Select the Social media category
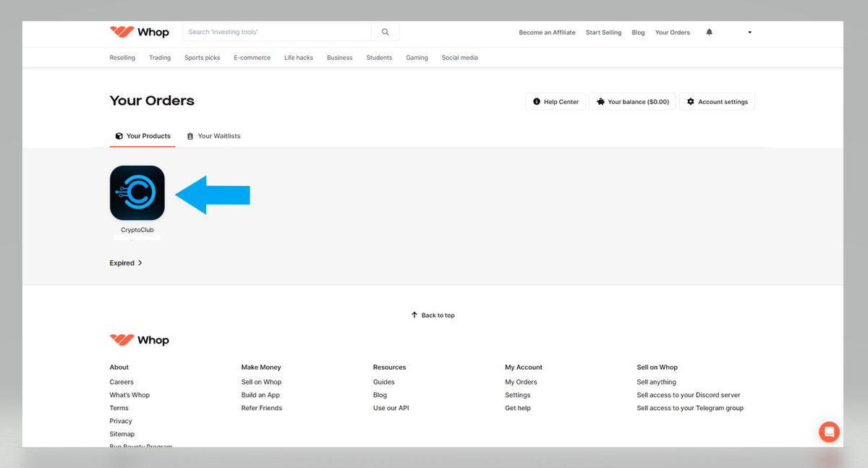The height and width of the screenshot is (468, 868). click(459, 58)
